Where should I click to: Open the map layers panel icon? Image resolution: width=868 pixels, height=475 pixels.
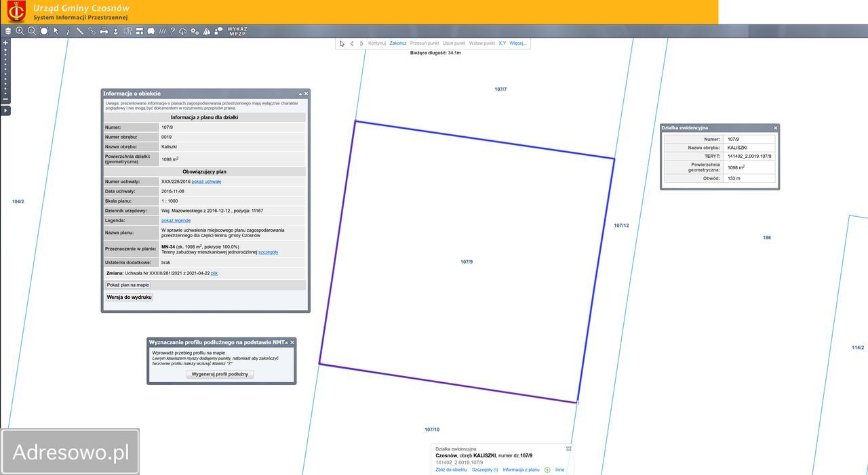pos(8,31)
